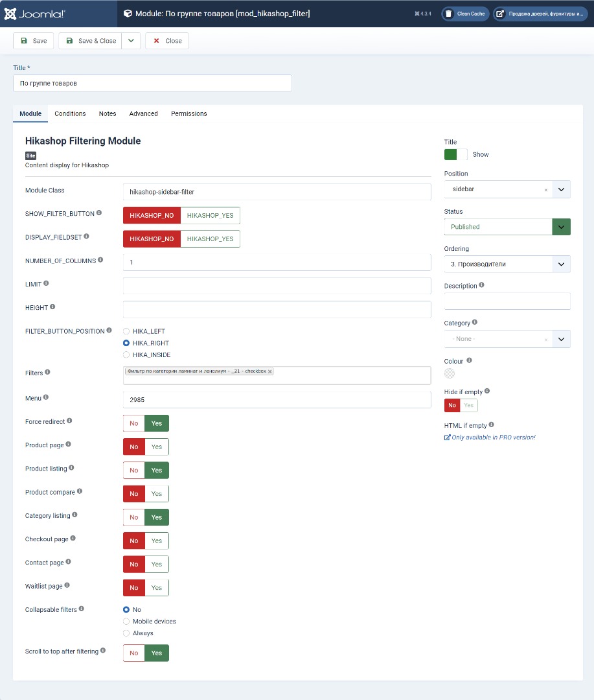Open the Colour picker swatch
The image size is (594, 700).
(450, 373)
